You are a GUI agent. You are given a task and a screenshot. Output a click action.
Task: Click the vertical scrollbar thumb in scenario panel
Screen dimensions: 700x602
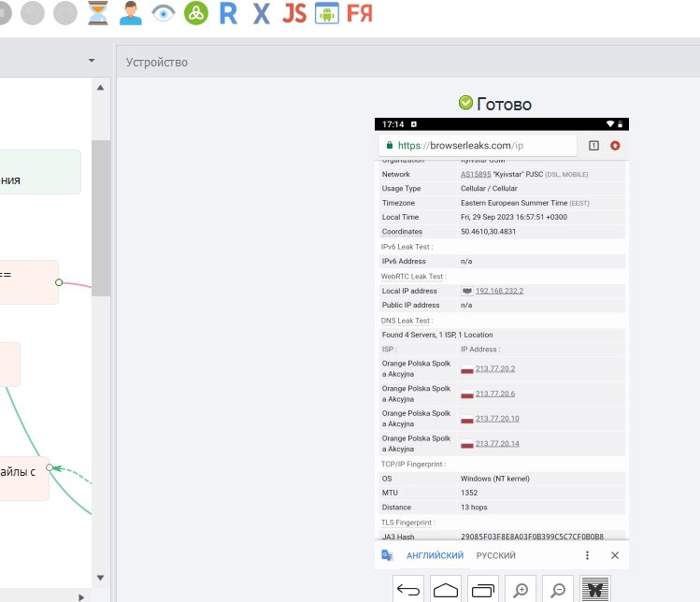click(101, 218)
